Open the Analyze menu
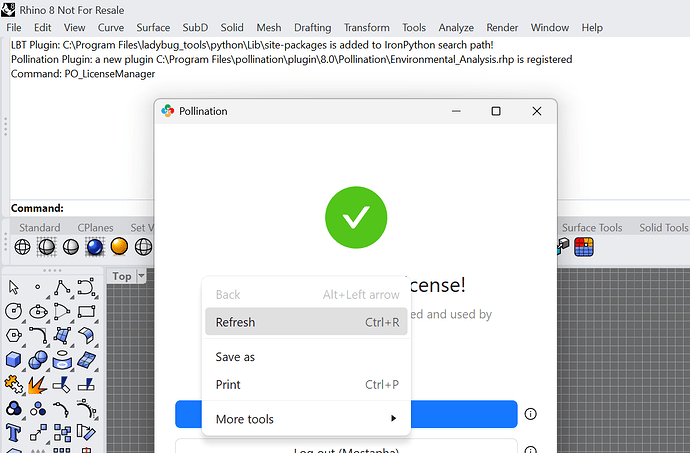This screenshot has width=690, height=453. [x=456, y=28]
